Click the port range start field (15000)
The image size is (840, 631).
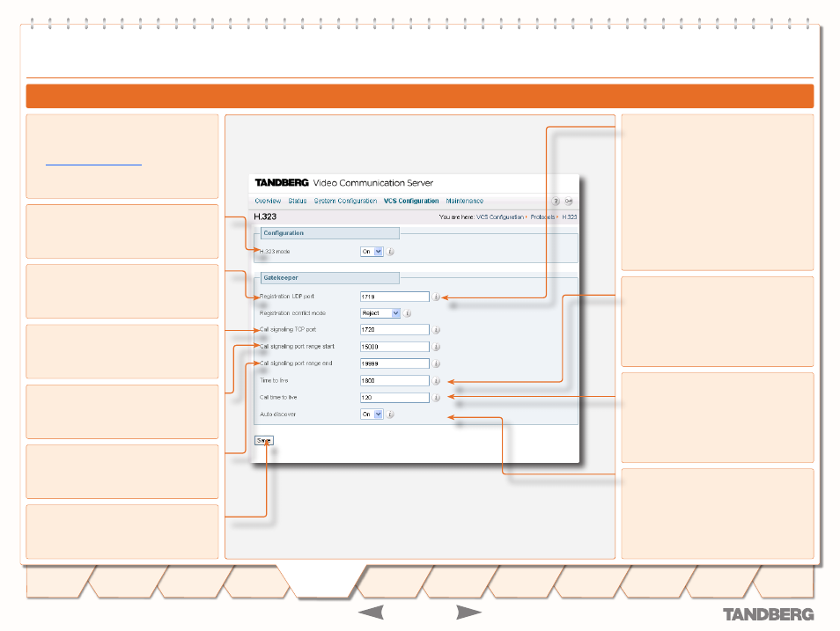394,347
